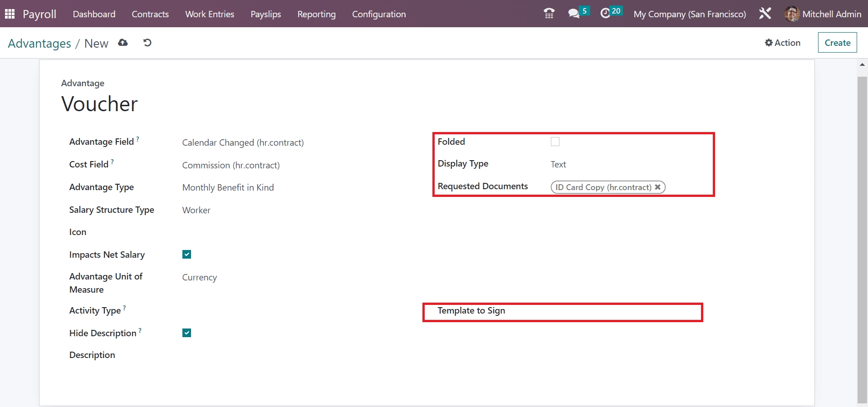Click the Create button
Viewport: 868px width, 407px height.
tap(837, 43)
